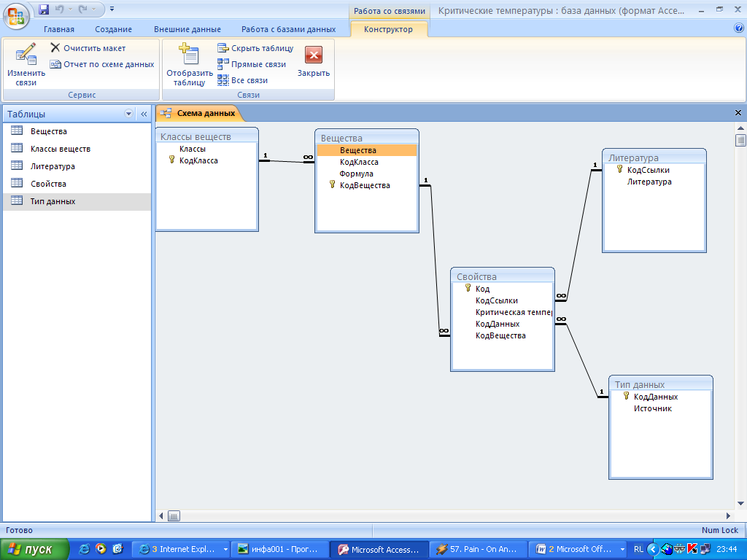The image size is (747, 560).
Task: Switch to the Главная ribbon tab
Action: point(59,29)
